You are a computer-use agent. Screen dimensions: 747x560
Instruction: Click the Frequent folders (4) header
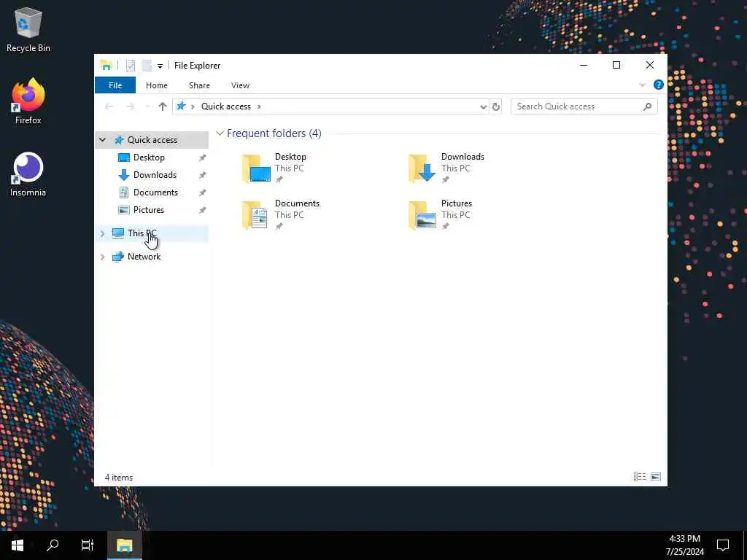tap(274, 133)
